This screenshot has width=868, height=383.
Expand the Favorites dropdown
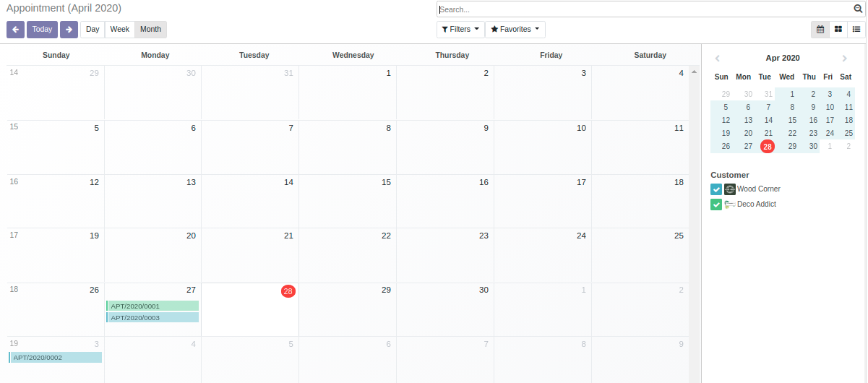(x=515, y=30)
